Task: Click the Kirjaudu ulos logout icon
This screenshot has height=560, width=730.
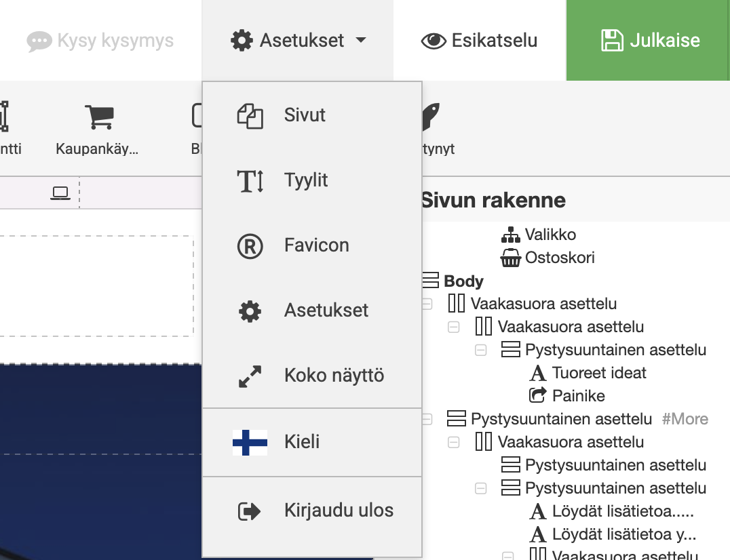Action: click(249, 511)
